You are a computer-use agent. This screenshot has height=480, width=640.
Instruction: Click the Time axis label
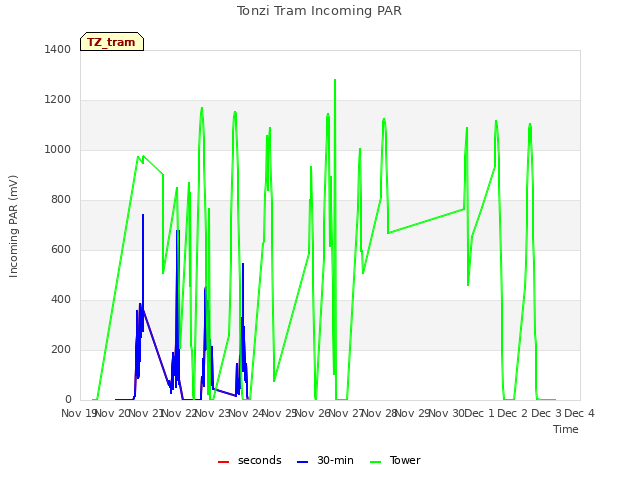tap(566, 429)
